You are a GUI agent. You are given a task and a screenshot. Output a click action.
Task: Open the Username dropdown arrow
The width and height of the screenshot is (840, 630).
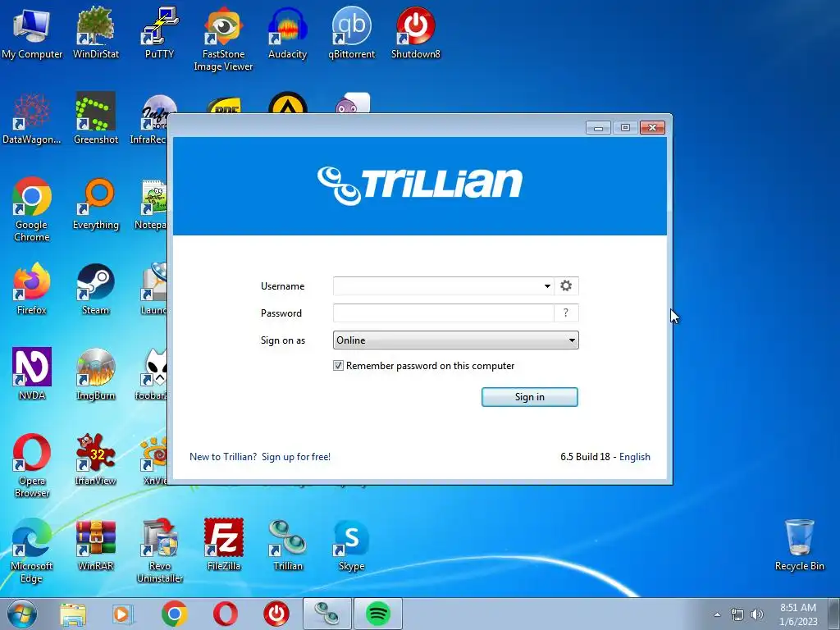[547, 285]
